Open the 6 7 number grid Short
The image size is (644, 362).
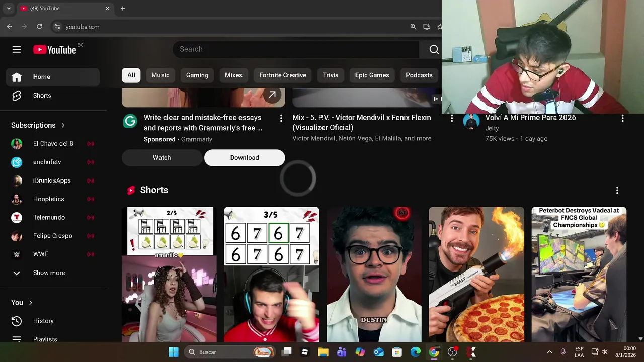[272, 275]
